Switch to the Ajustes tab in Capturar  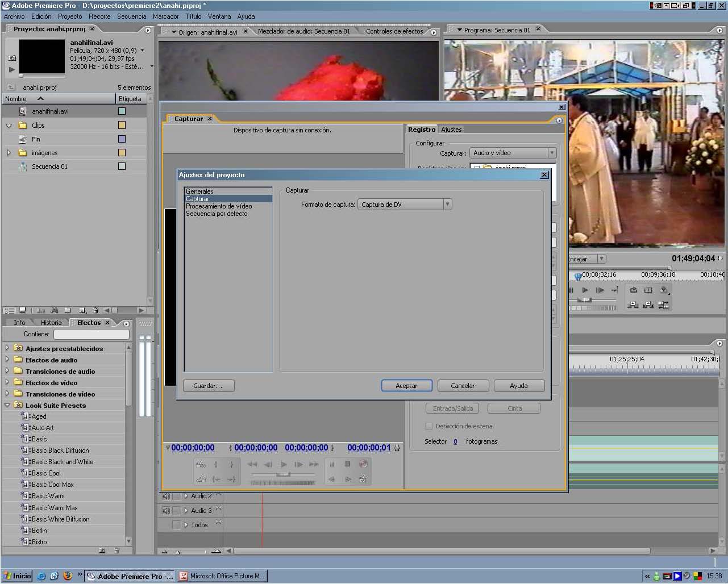point(451,130)
